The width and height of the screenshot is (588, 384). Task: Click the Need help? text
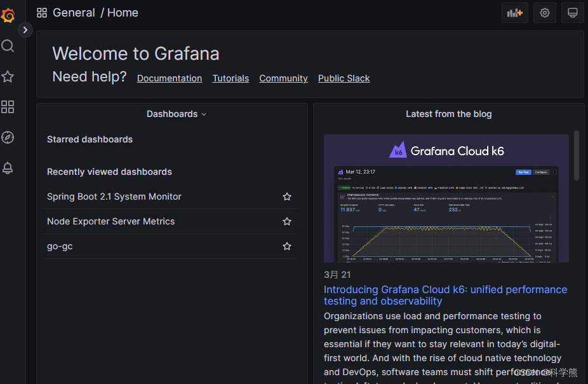(90, 76)
